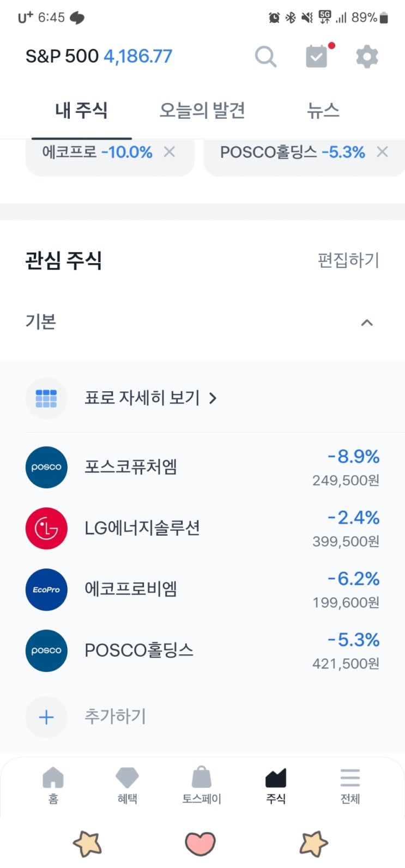Switch to the 뉴스 tab
Screen dimensions: 405x868
point(323,111)
